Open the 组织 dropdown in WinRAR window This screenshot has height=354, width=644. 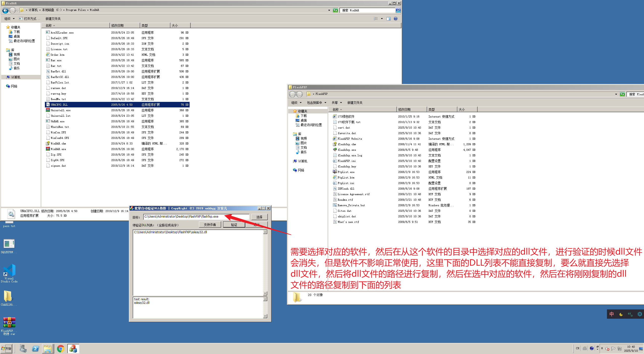(x=10, y=19)
